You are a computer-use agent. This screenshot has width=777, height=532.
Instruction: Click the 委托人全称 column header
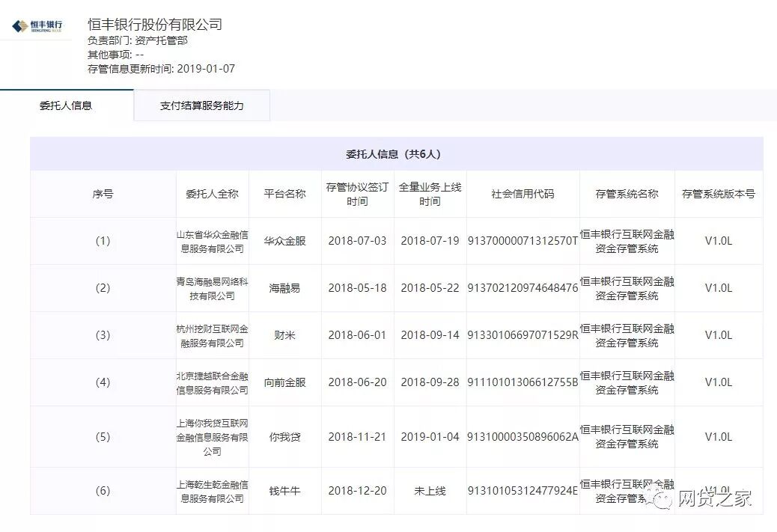point(212,194)
